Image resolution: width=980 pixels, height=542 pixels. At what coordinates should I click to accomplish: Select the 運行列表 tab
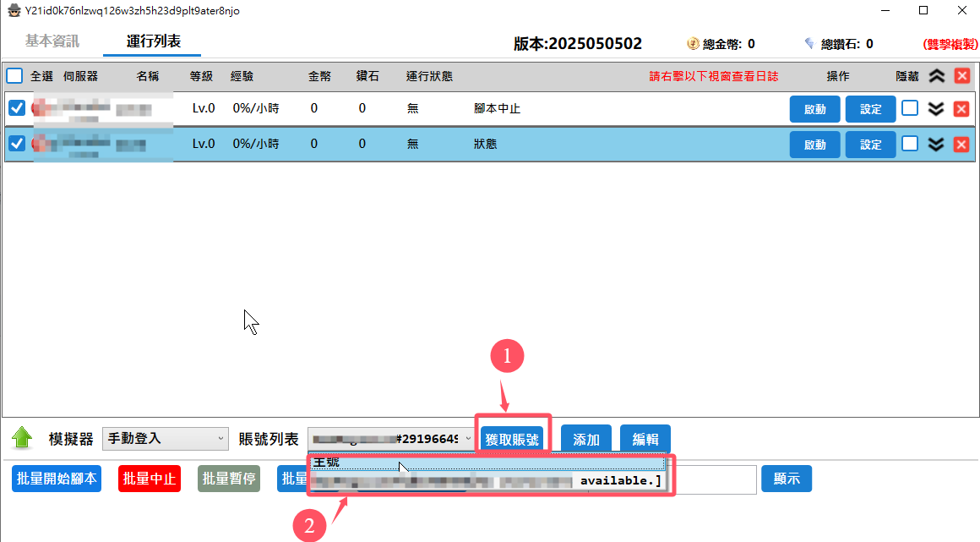coord(153,41)
